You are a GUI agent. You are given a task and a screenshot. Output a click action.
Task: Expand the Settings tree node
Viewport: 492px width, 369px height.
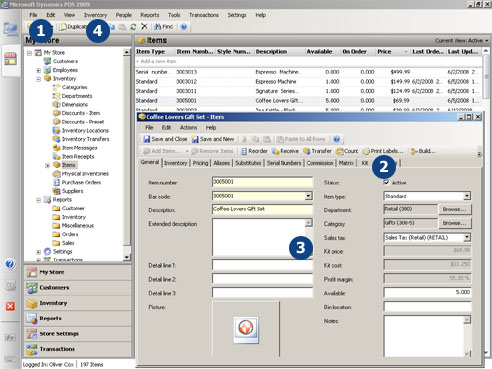click(x=38, y=252)
